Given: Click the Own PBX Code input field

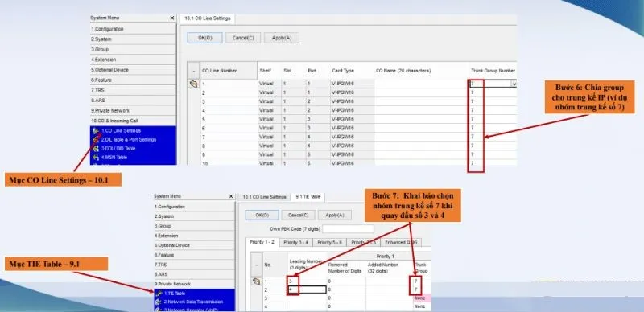Looking at the screenshot, I should click(348, 228).
